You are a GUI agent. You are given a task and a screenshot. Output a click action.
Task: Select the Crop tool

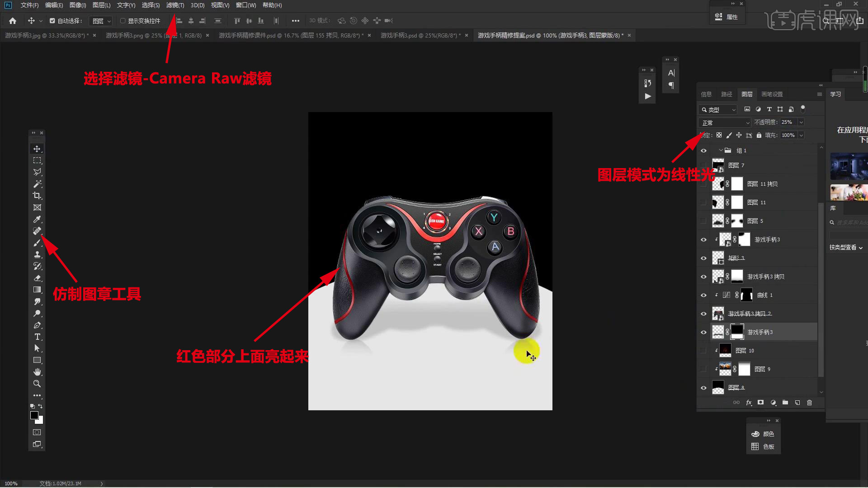point(37,196)
